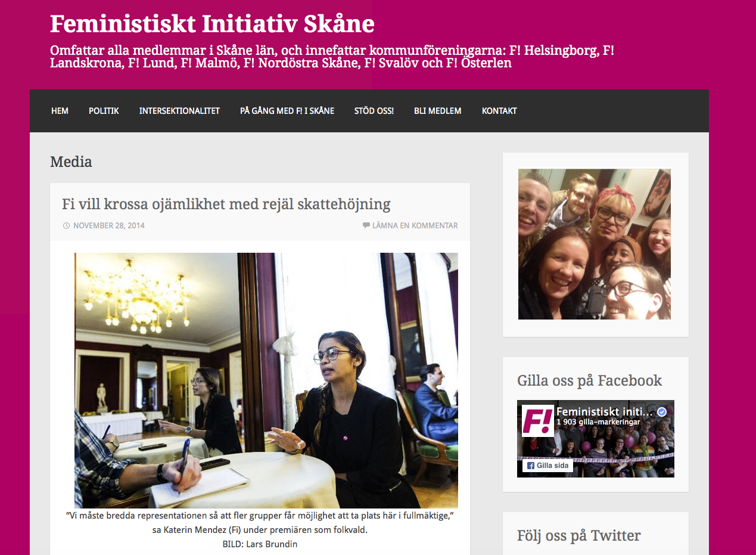The image size is (756, 555).
Task: Open the HEM menu item
Action: (x=60, y=111)
